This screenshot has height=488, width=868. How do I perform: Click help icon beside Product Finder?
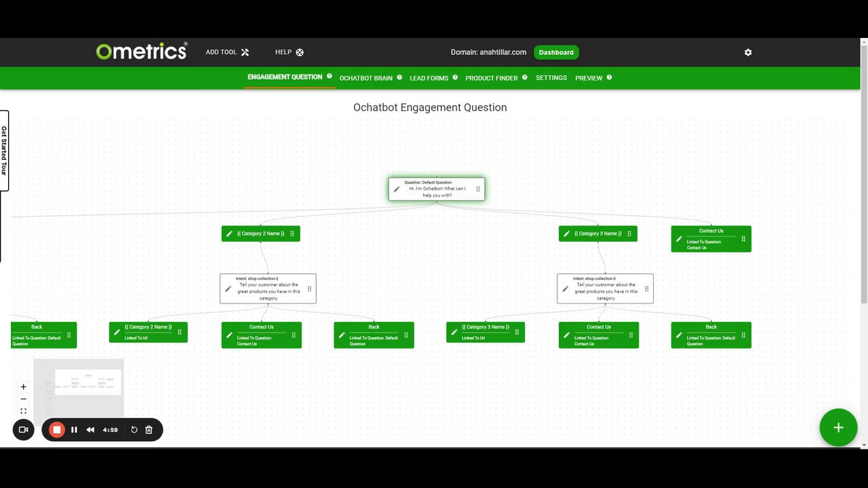click(x=524, y=77)
